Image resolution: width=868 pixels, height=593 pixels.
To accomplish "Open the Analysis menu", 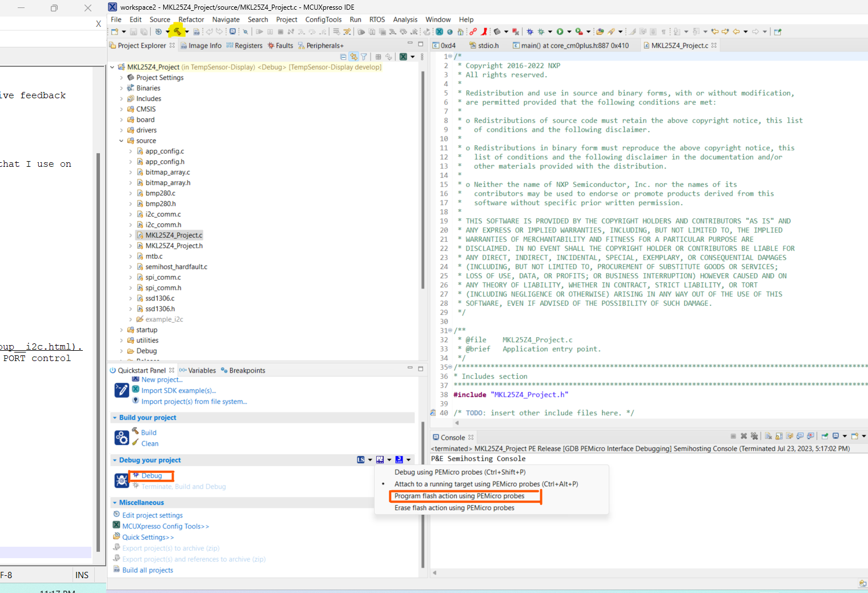I will 405,19.
